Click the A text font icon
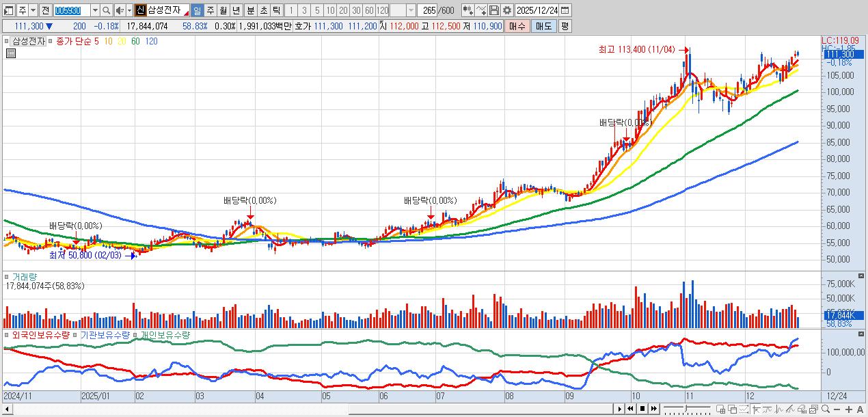 coord(860,409)
